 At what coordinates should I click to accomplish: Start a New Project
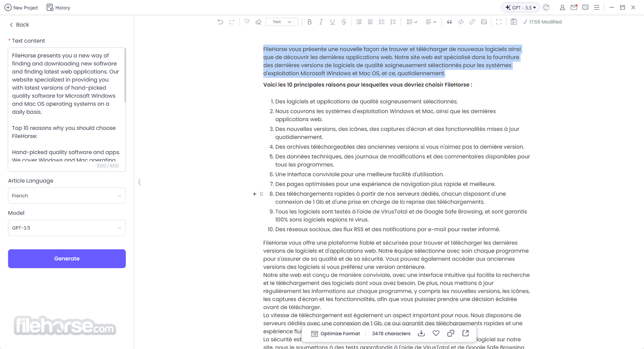point(21,7)
